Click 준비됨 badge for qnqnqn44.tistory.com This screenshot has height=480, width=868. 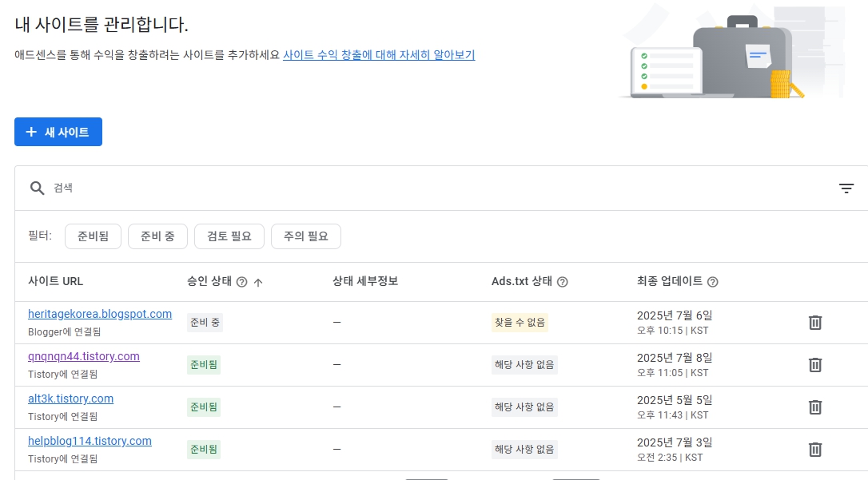pyautogui.click(x=204, y=365)
